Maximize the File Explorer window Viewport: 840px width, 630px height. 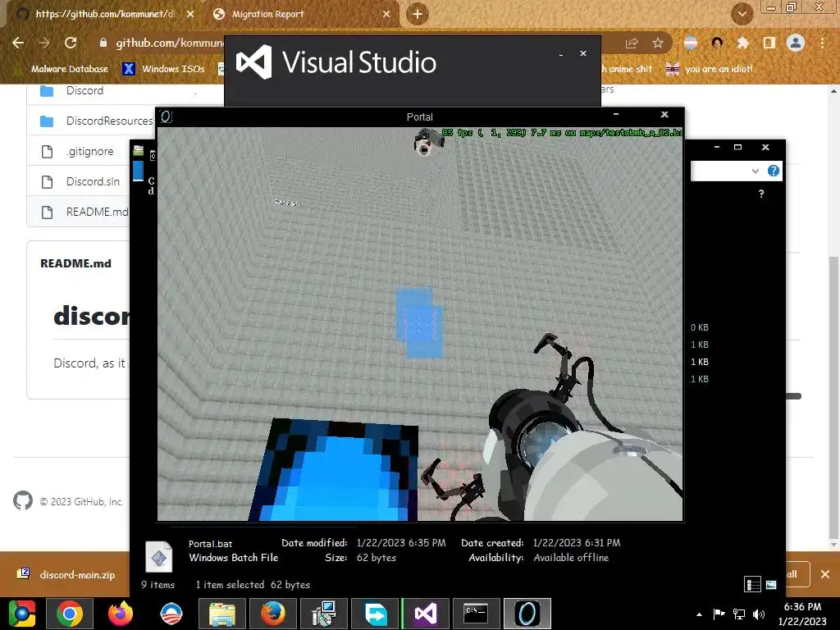point(737,147)
